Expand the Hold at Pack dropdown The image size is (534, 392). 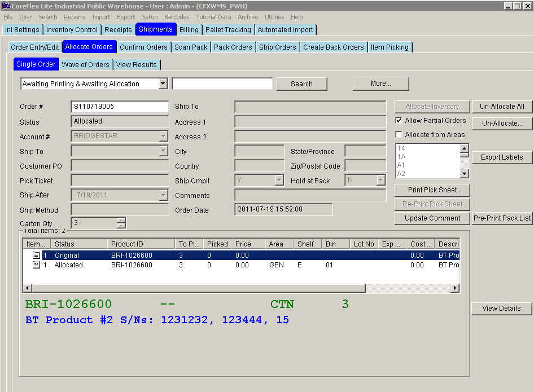tap(381, 180)
